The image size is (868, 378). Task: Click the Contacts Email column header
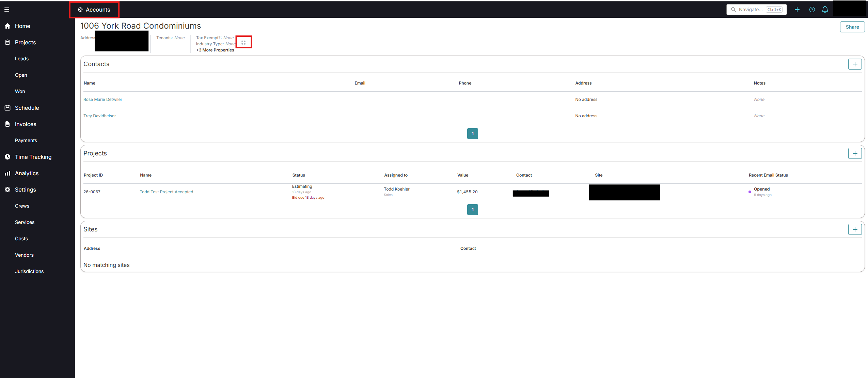(360, 83)
